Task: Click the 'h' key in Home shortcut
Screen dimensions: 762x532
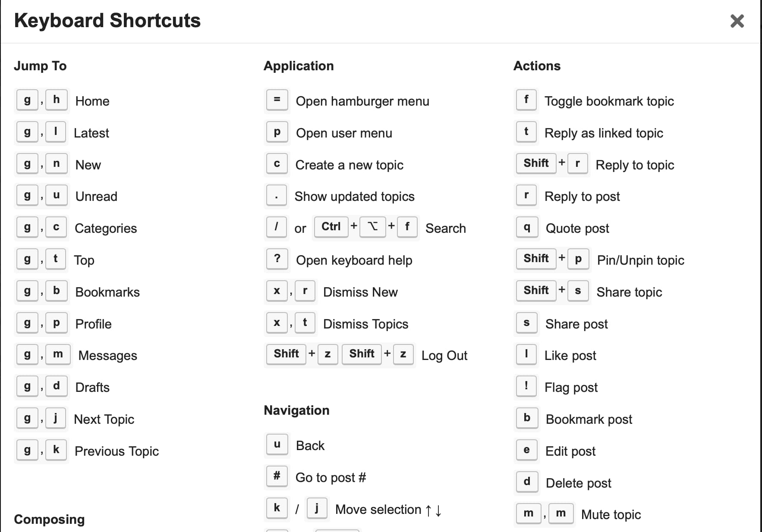Action: point(56,100)
